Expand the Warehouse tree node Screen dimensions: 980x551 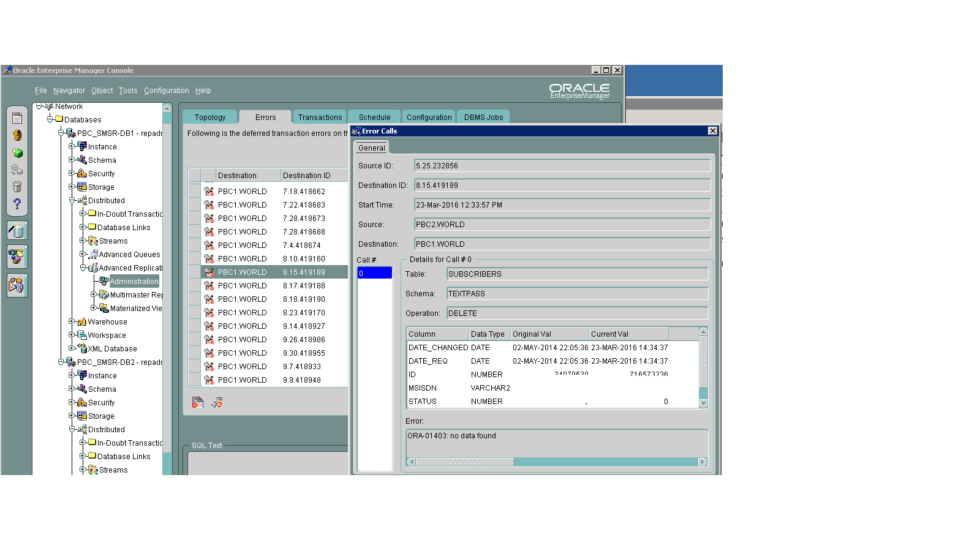coord(72,321)
